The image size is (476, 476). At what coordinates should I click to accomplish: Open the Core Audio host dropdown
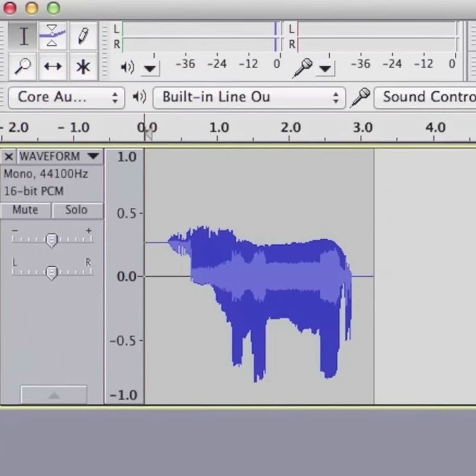click(66, 97)
